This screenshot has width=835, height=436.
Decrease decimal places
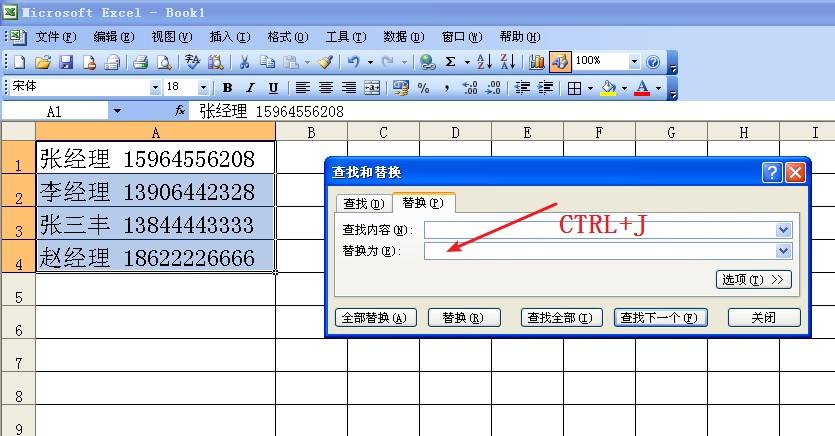493,88
